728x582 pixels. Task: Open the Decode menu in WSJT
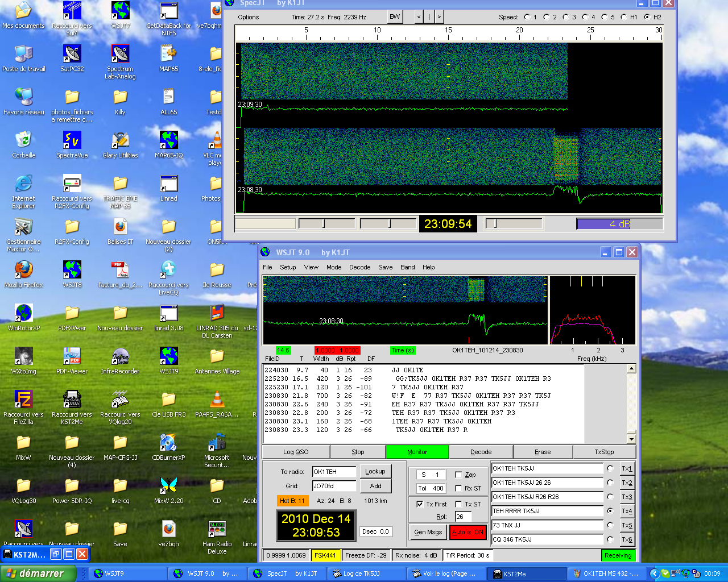point(359,267)
